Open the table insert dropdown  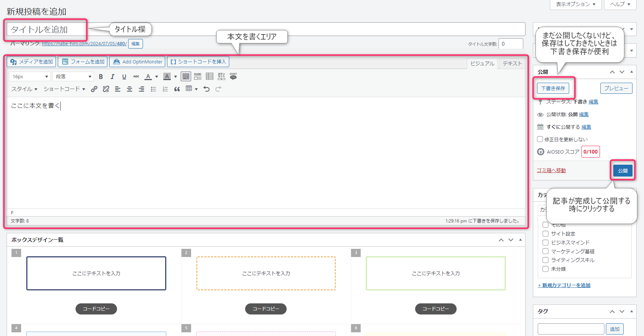pyautogui.click(x=192, y=89)
